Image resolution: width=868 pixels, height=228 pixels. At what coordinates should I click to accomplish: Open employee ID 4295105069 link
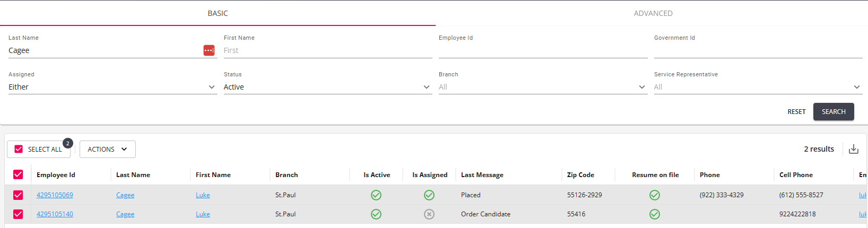tap(55, 195)
